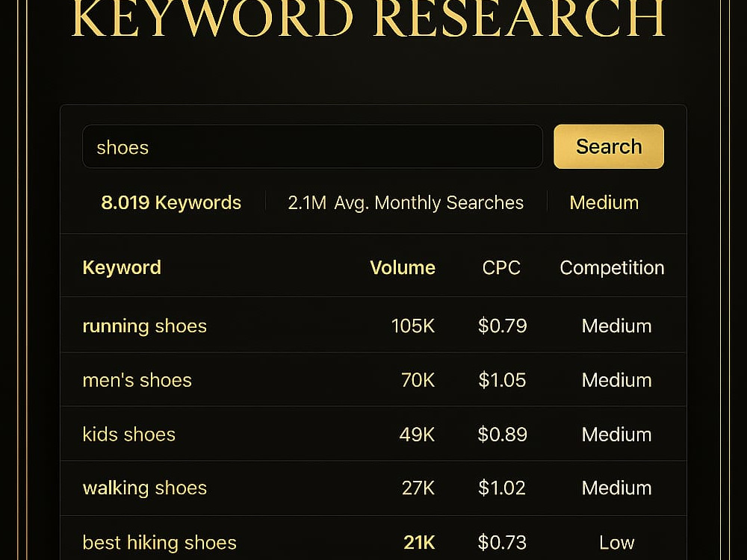Click the Medium summary in stats row
The width and height of the screenshot is (747, 560).
(604, 203)
